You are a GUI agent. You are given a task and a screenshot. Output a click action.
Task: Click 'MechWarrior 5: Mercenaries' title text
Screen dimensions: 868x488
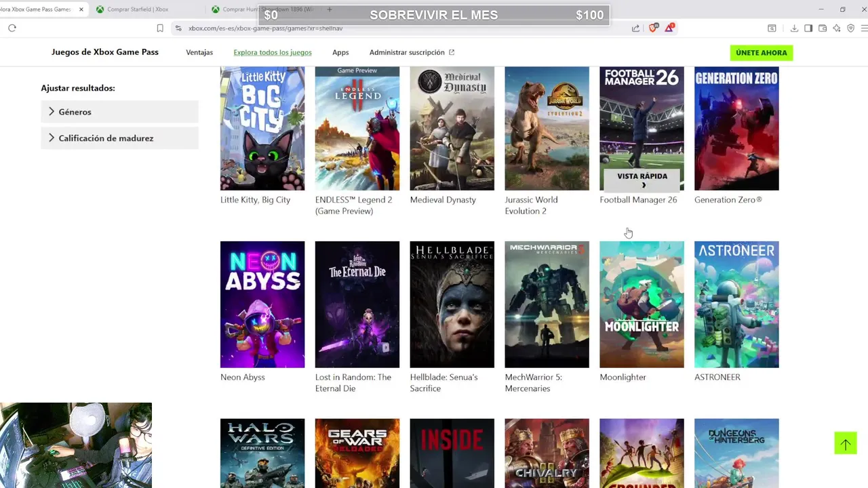pos(534,383)
